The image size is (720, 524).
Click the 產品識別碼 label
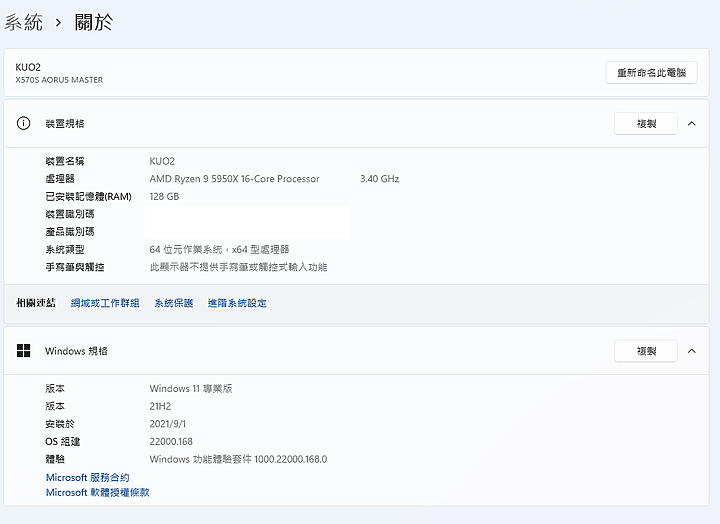tap(70, 231)
